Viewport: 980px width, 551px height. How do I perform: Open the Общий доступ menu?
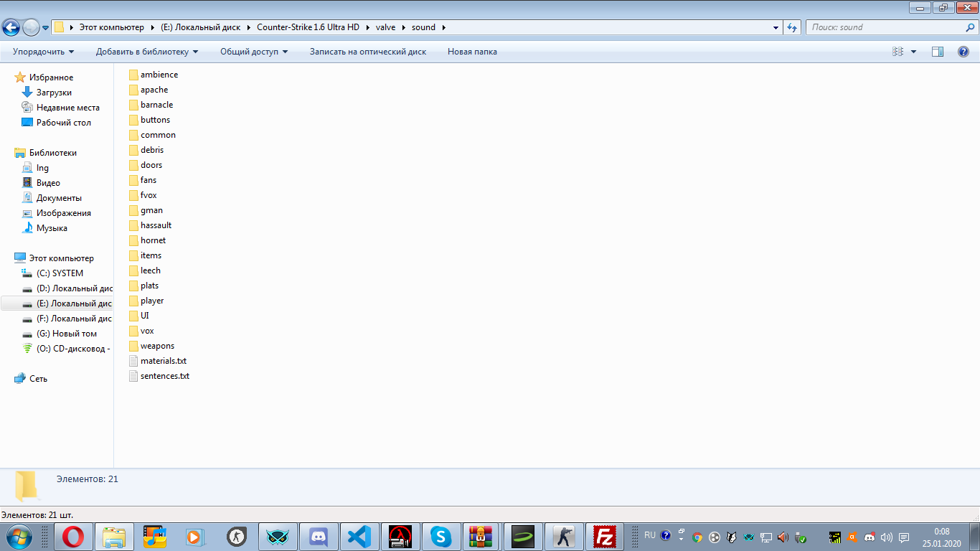click(254, 52)
